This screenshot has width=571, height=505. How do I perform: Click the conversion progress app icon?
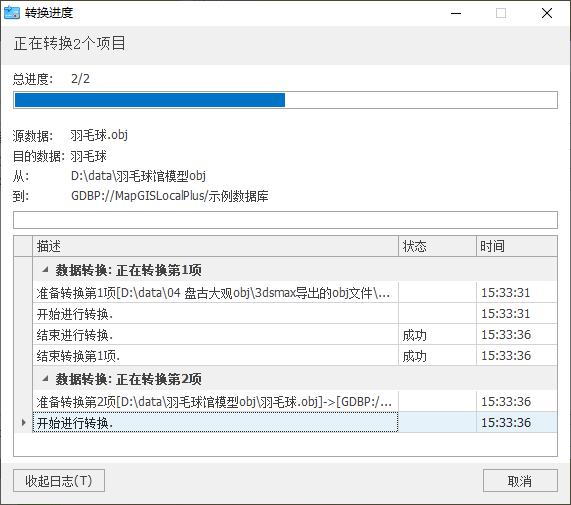pos(12,13)
